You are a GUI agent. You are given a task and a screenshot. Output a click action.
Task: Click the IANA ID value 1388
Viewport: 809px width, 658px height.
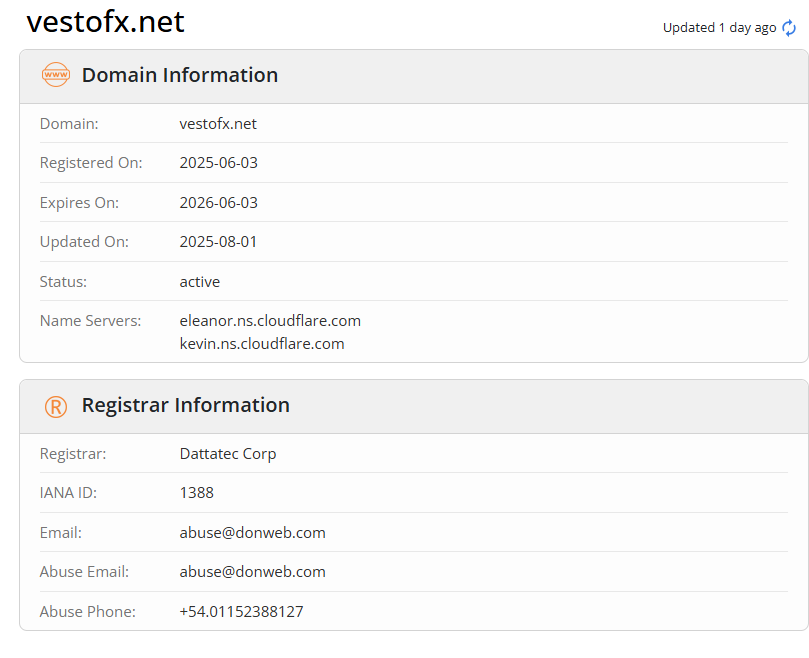coord(196,493)
